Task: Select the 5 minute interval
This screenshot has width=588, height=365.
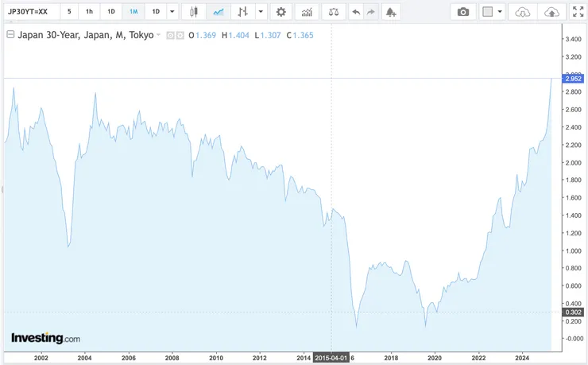Action: (x=69, y=12)
